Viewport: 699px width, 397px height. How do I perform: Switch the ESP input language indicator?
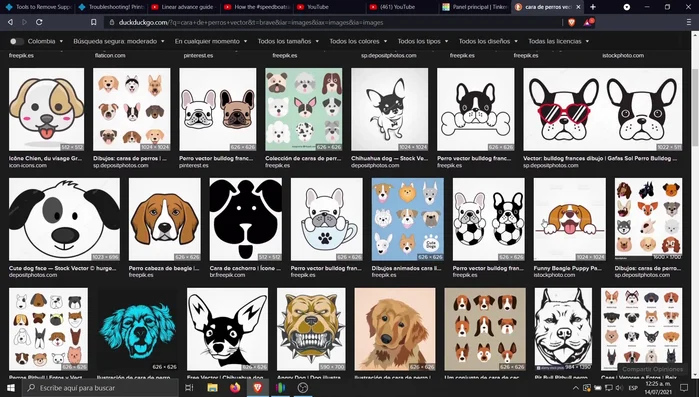(633, 388)
